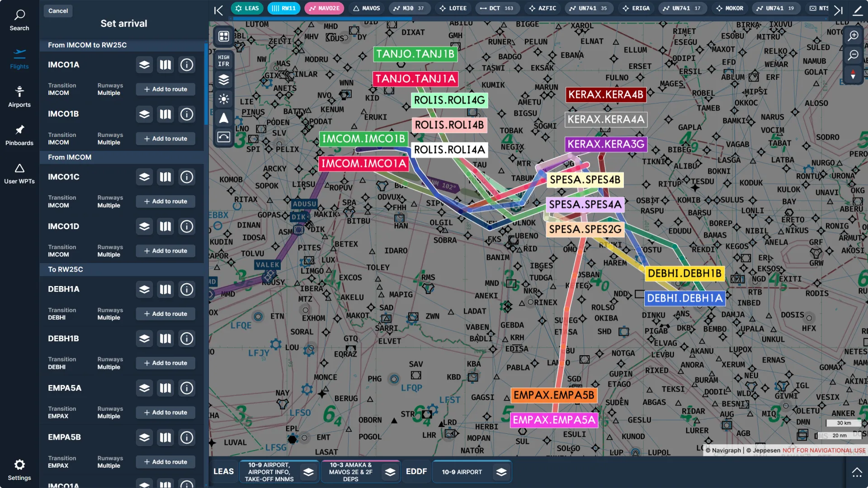Adjust the altitude filter up/down control
The image size is (868, 488).
854,75
